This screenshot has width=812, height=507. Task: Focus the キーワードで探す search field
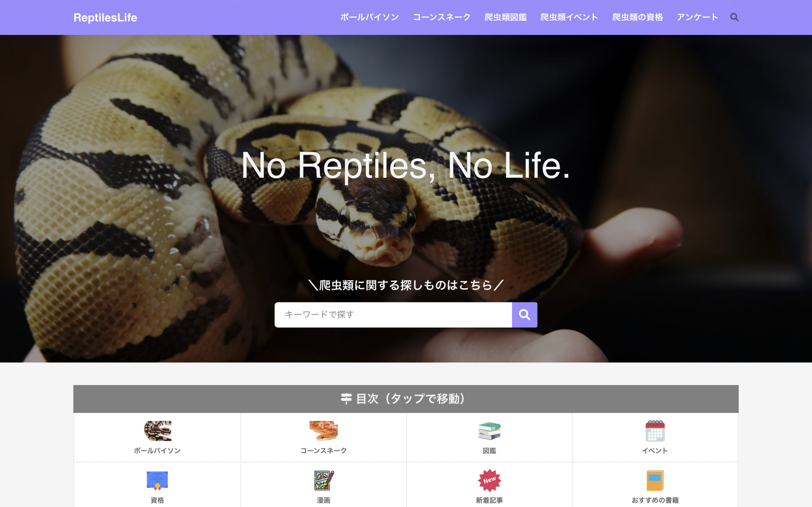point(393,315)
